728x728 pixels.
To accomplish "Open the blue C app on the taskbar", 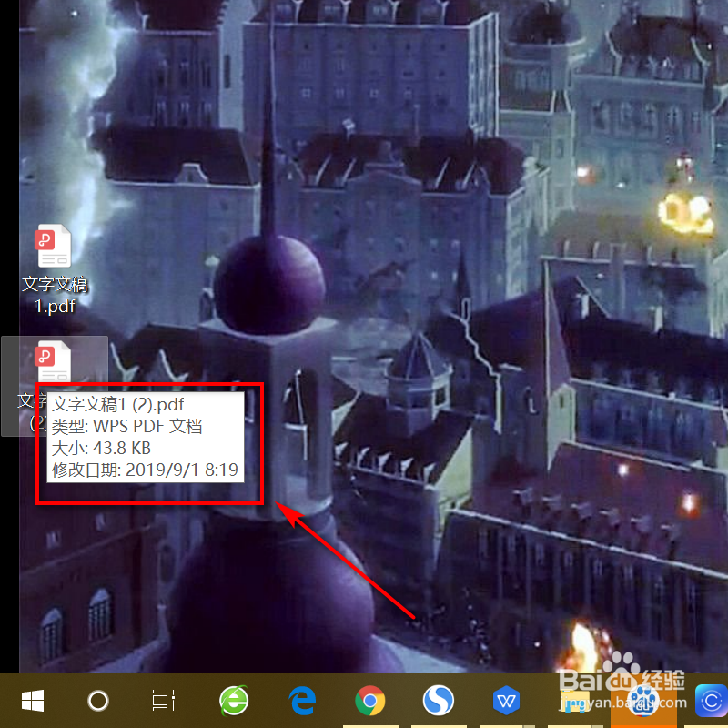I will (712, 700).
